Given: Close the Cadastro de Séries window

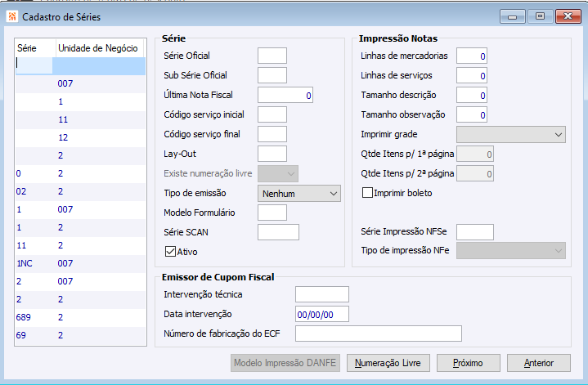Looking at the screenshot, I should 568,16.
